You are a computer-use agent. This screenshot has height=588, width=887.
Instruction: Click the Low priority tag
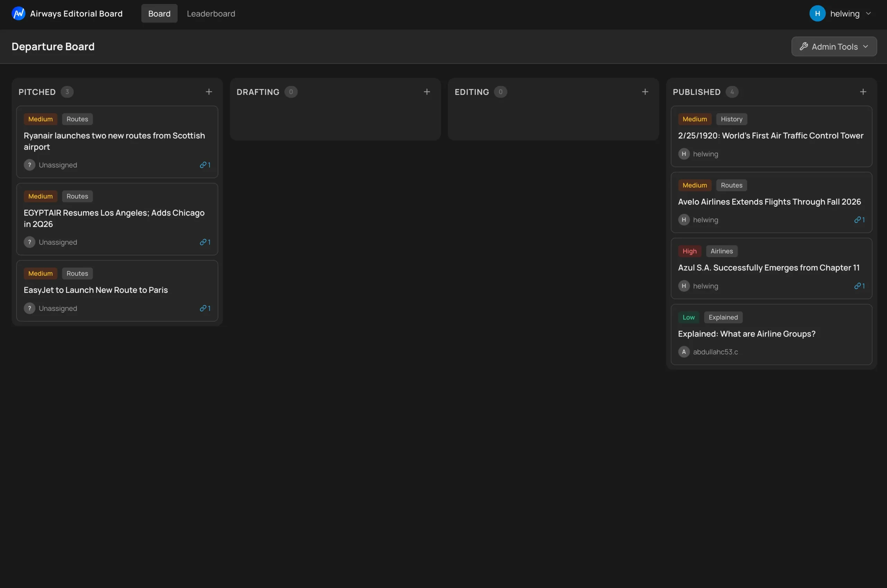(x=688, y=317)
